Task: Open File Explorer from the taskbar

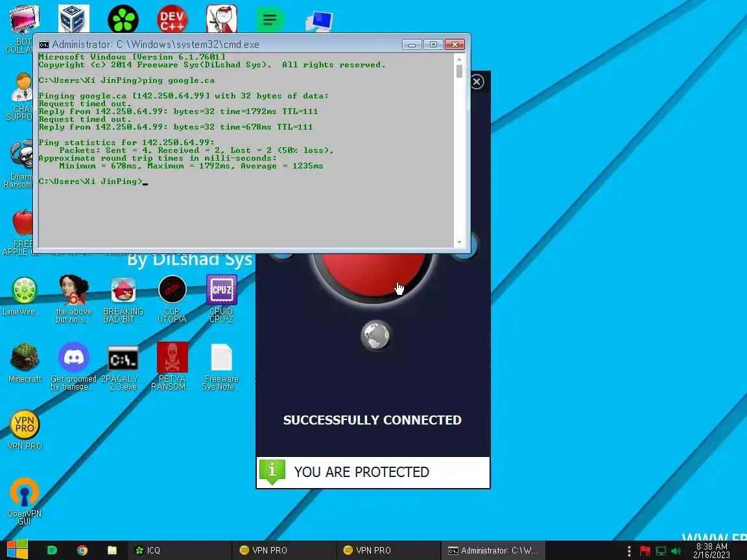Action: (x=112, y=550)
